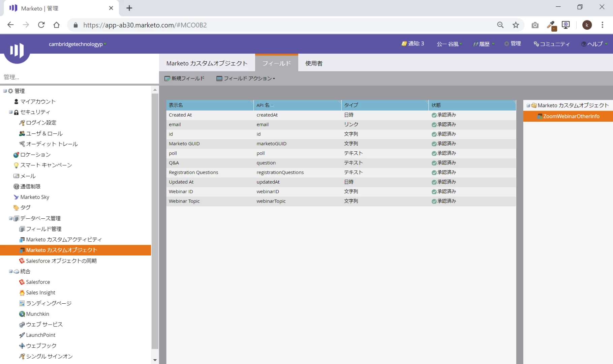
Task: Open コミュニティ in top navigation
Action: tap(552, 44)
